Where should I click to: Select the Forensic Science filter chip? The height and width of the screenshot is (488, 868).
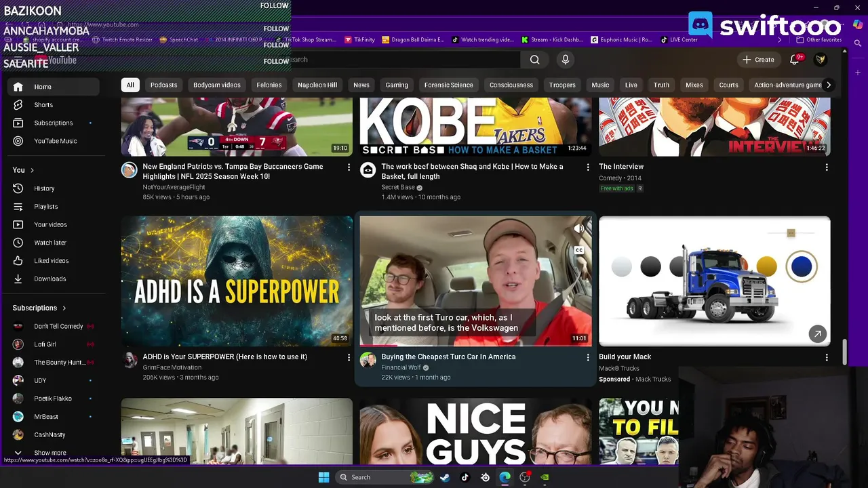(x=448, y=85)
